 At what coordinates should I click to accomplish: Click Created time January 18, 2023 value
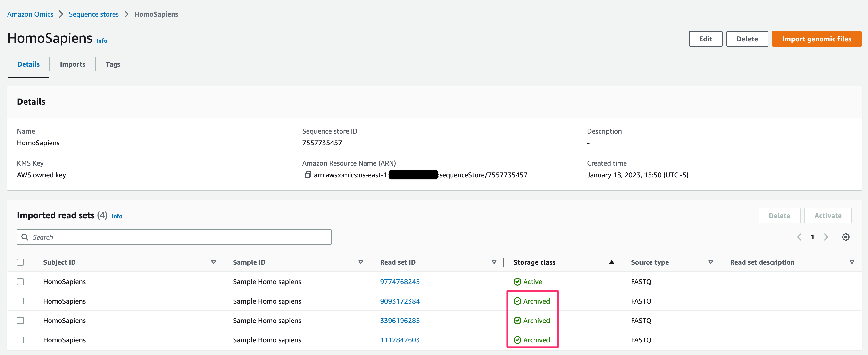[x=637, y=175]
